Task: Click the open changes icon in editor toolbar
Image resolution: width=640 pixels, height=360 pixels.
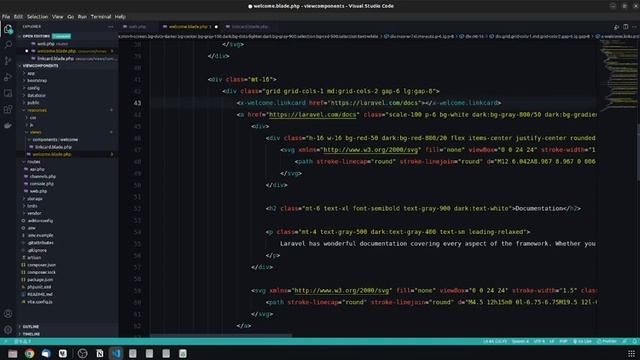Action: pos(616,27)
